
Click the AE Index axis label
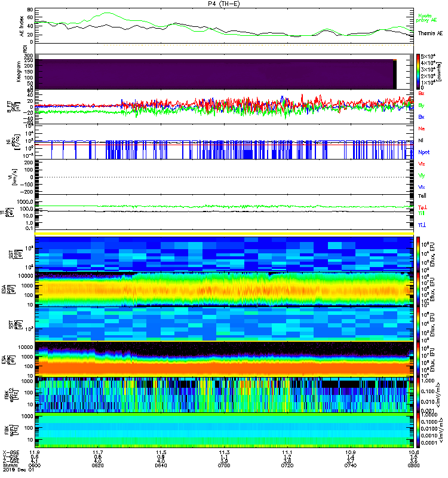click(x=22, y=26)
